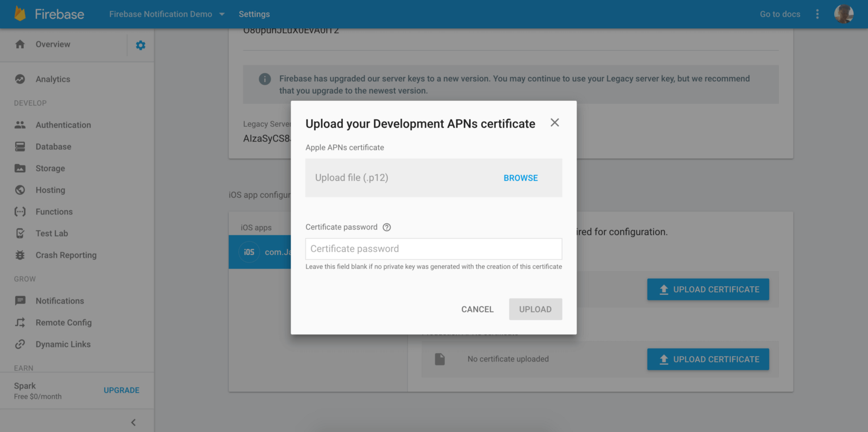Collapse the sidebar with the chevron
Viewport: 868px width, 432px height.
pyautogui.click(x=133, y=422)
